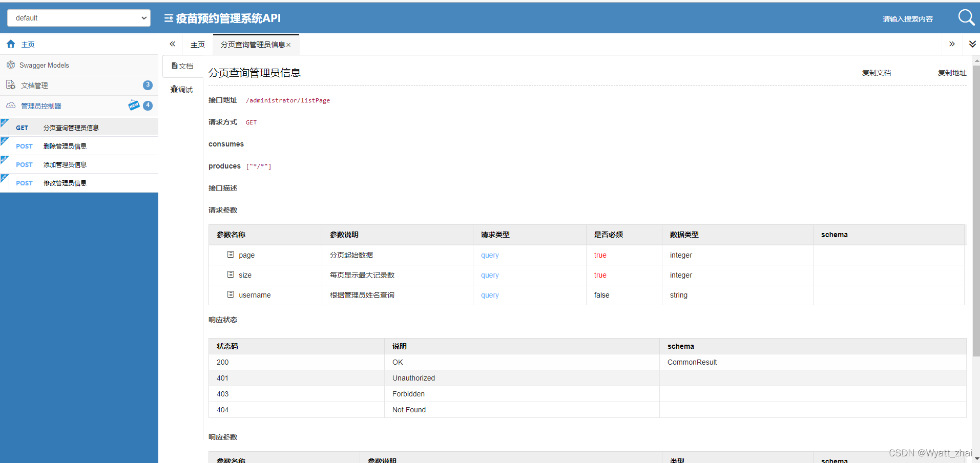Click the search input field
Image resolution: width=980 pixels, height=463 pixels.
907,19
